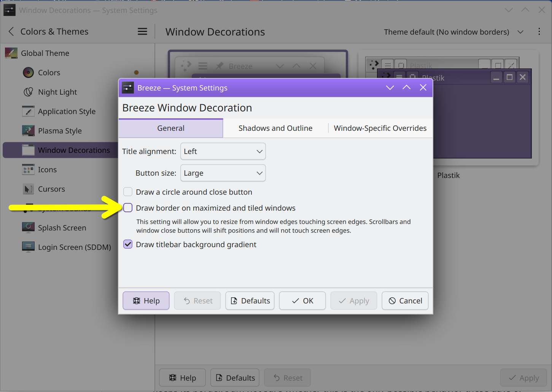Click the Icons category icon
The width and height of the screenshot is (552, 392).
(x=29, y=169)
